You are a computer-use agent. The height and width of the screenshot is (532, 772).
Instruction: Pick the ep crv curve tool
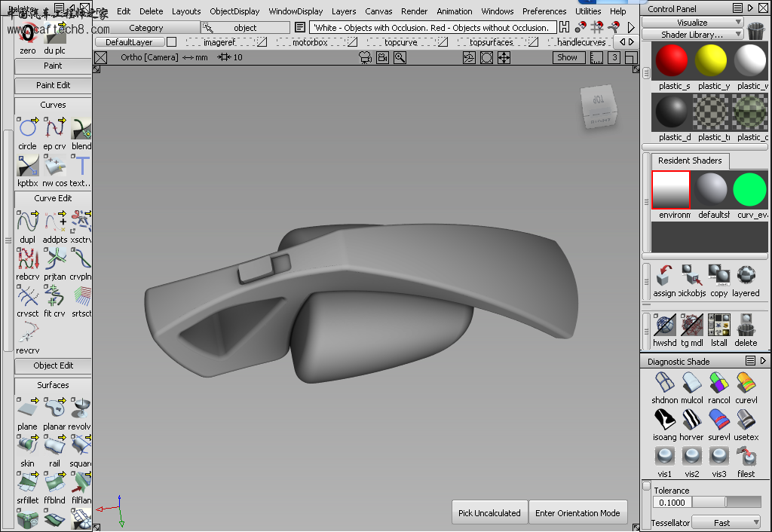pyautogui.click(x=54, y=128)
